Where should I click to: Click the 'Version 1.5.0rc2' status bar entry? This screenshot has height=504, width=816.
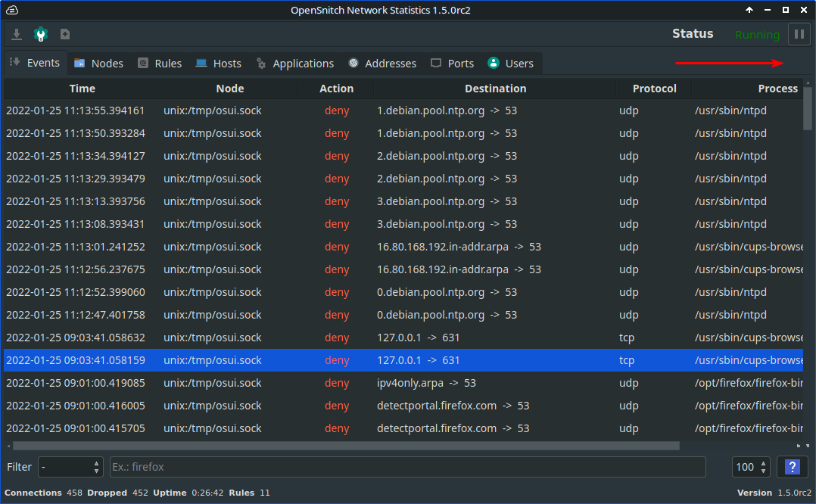tap(774, 493)
